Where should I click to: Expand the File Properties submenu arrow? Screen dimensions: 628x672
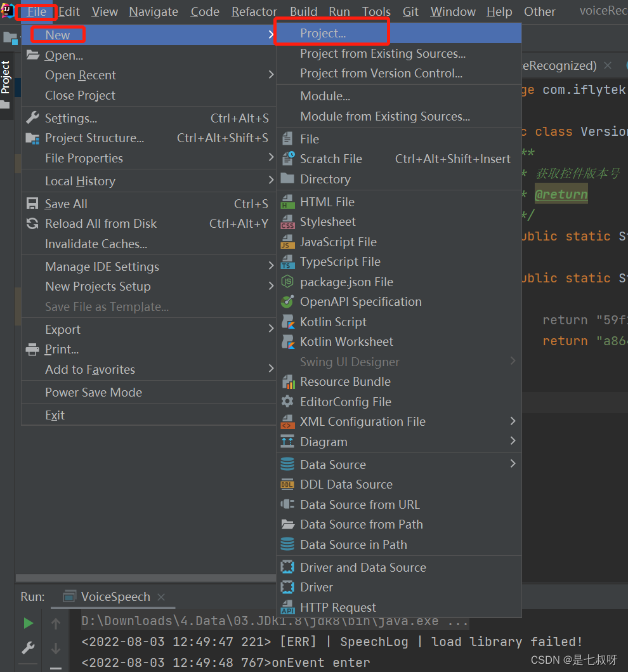[271, 157]
